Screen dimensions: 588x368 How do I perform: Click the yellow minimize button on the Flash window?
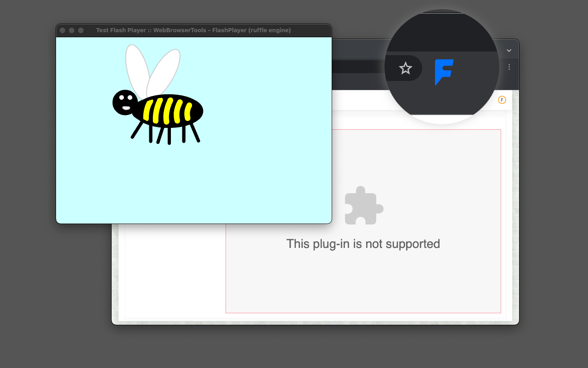tap(71, 30)
